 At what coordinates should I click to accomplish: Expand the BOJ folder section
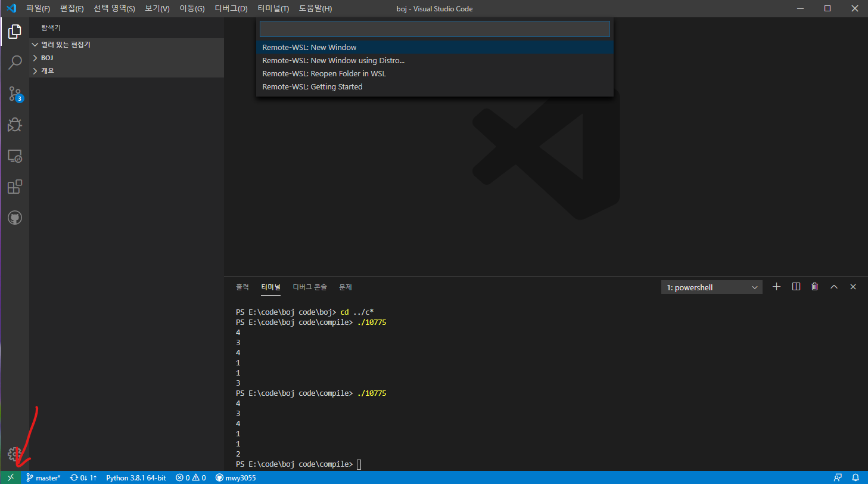click(x=126, y=58)
